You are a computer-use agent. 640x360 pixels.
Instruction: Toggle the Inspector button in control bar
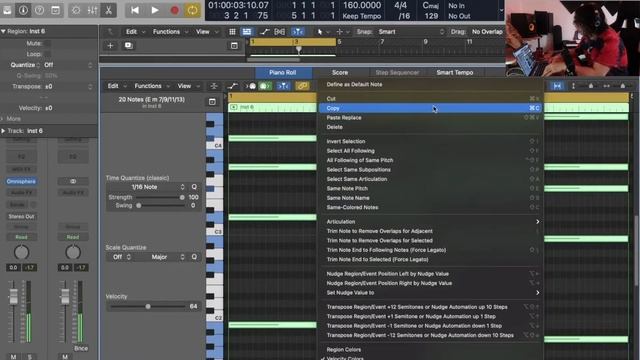point(23,10)
